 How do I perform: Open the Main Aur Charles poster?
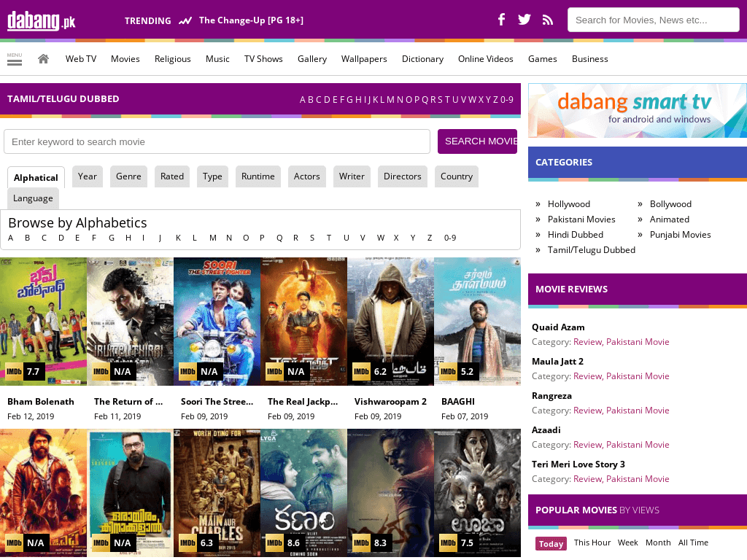point(217,493)
